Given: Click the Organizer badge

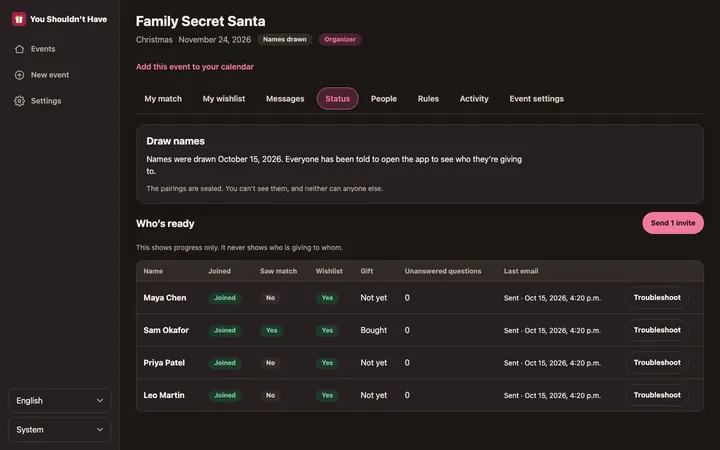Looking at the screenshot, I should 340,39.
